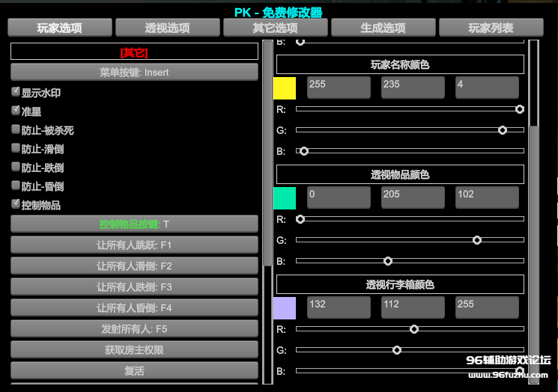
Task: Click the green 透视物品颜色 swatch
Action: [285, 198]
